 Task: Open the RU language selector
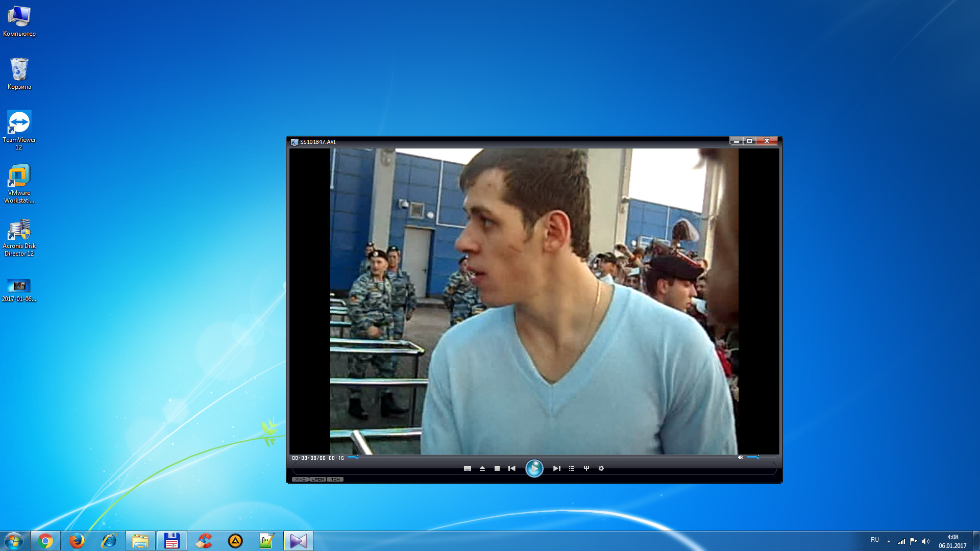(875, 540)
